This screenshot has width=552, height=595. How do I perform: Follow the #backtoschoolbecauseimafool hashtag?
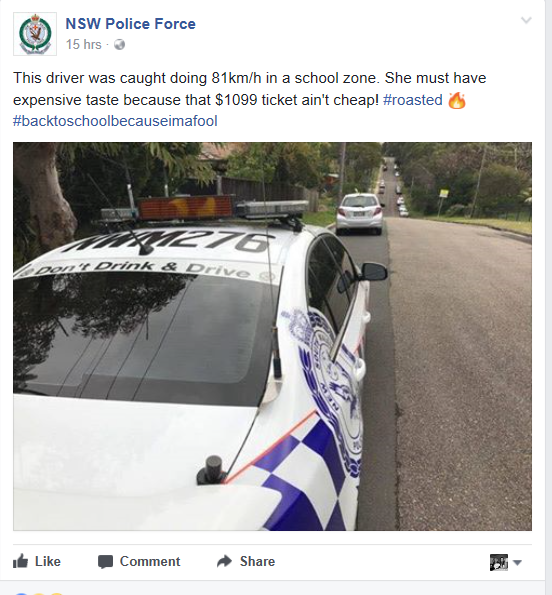(x=115, y=121)
